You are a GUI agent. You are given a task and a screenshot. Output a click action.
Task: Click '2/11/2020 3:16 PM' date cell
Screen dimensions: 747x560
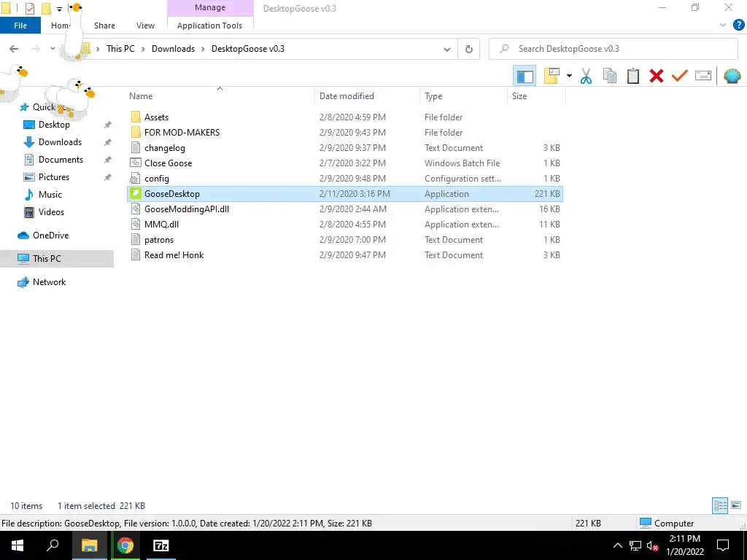[x=355, y=194]
